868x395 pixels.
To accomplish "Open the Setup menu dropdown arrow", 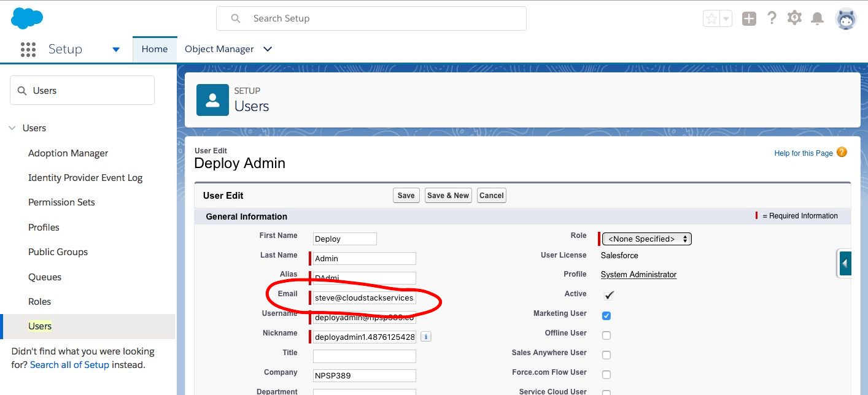I will coord(116,50).
